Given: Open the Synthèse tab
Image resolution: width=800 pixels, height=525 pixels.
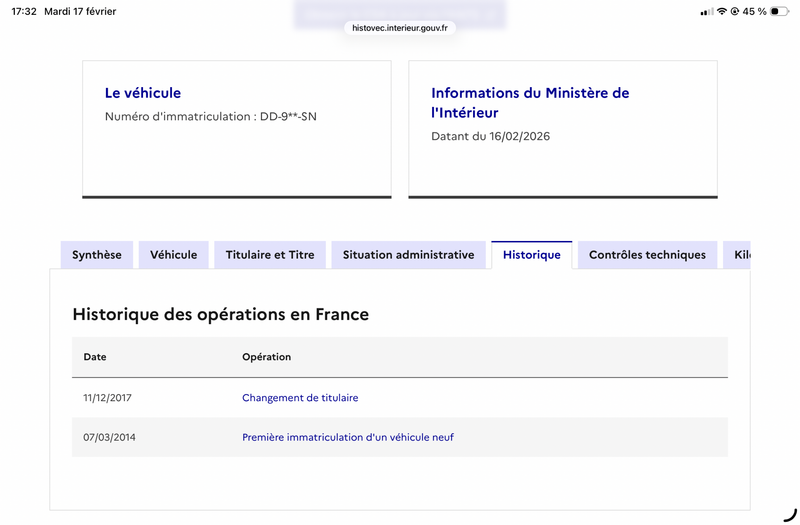Looking at the screenshot, I should (x=97, y=255).
